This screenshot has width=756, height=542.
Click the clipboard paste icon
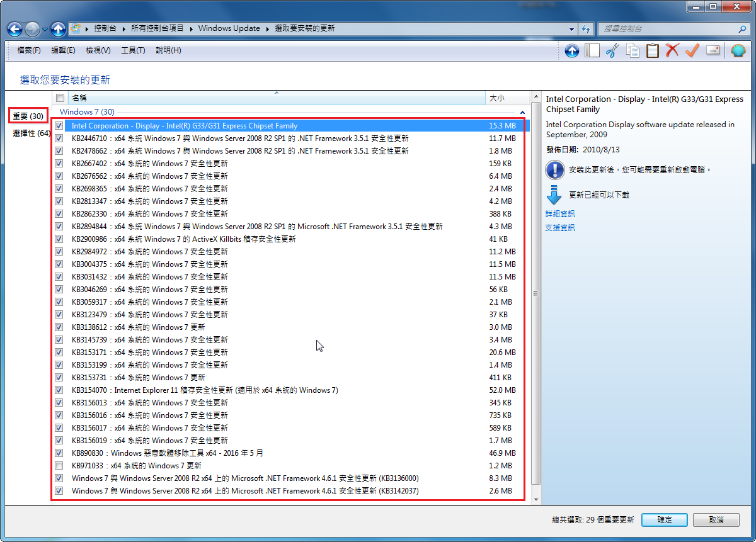(x=653, y=50)
